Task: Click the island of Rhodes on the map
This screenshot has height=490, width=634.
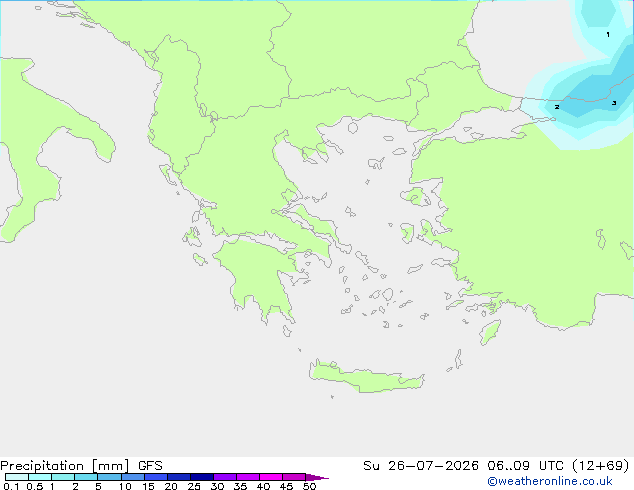Action: coord(490,332)
